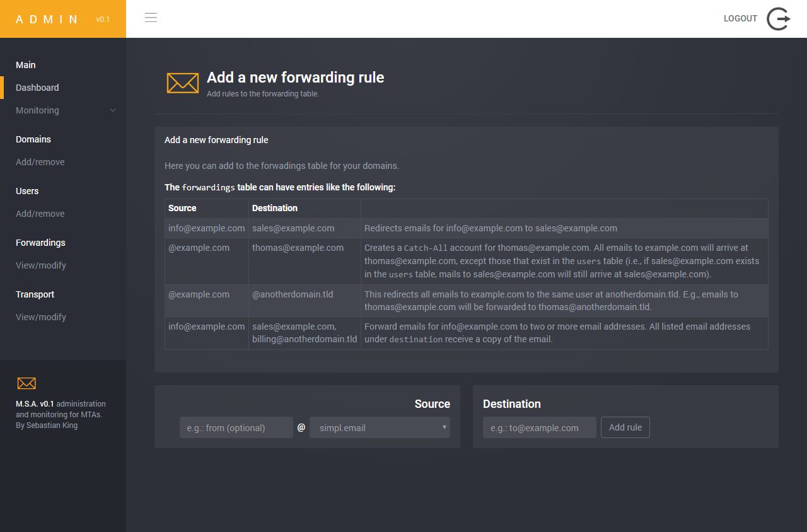The image size is (807, 532).
Task: Click the ADMIN brand logo
Action: pos(48,20)
